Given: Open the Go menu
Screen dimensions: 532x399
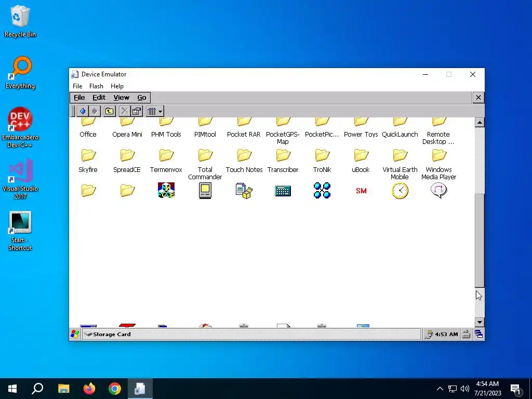Looking at the screenshot, I should (x=142, y=98).
